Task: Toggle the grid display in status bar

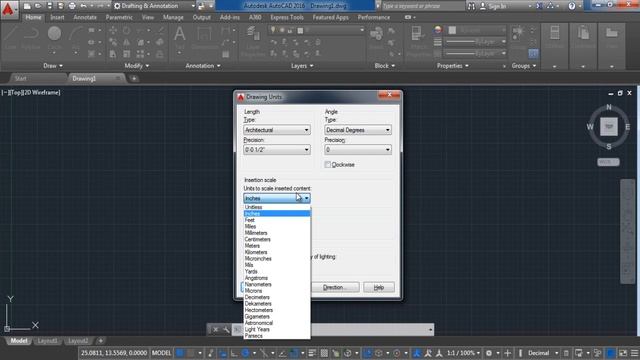Action: [180, 353]
